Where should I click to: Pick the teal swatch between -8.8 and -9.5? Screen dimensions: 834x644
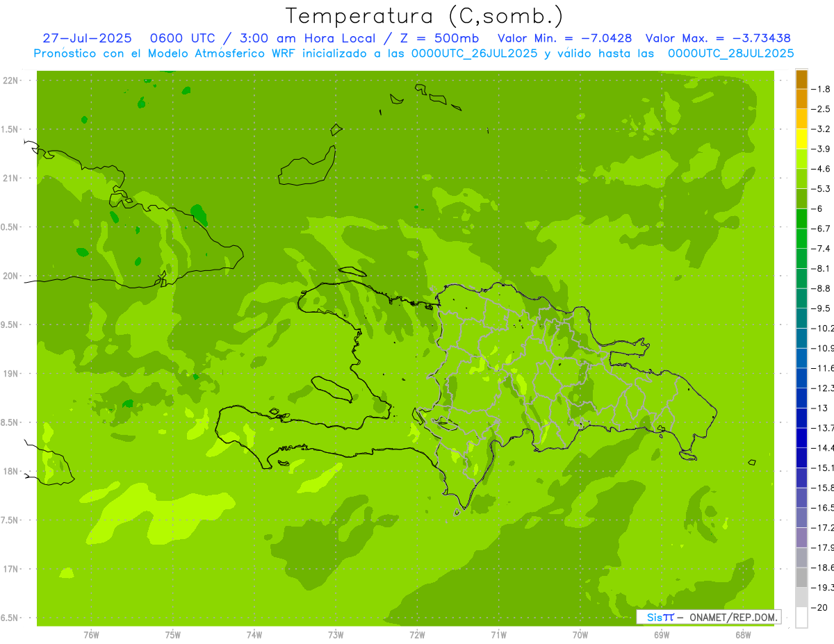(x=801, y=298)
